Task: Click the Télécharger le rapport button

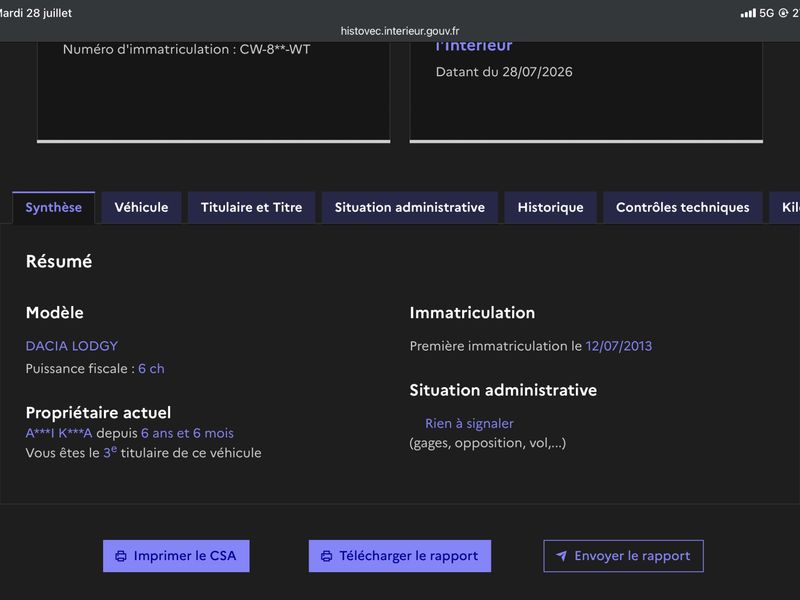Action: point(399,556)
